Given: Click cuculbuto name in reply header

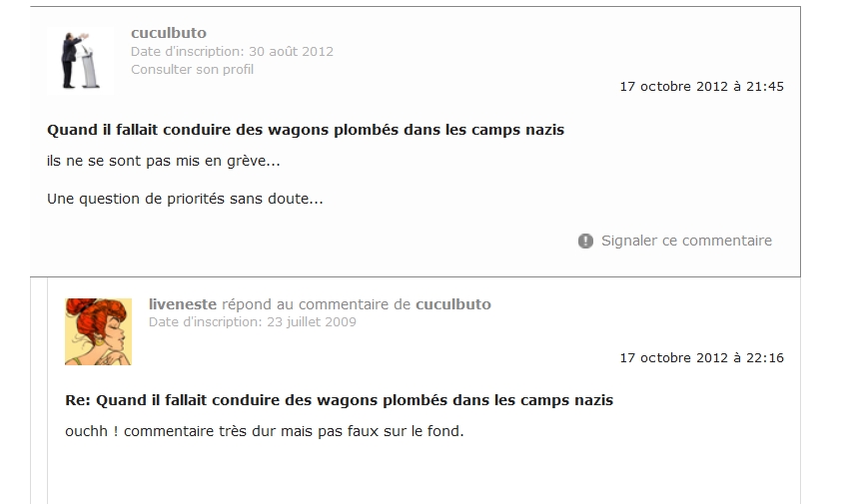Looking at the screenshot, I should [x=453, y=304].
